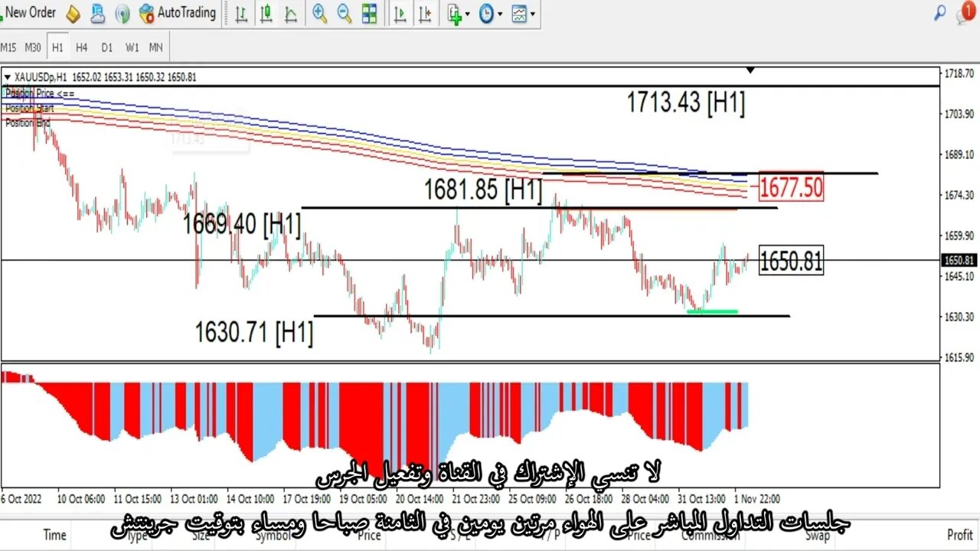Tile chart windows with the grid icon
This screenshot has width=980, height=551.
pyautogui.click(x=369, y=14)
